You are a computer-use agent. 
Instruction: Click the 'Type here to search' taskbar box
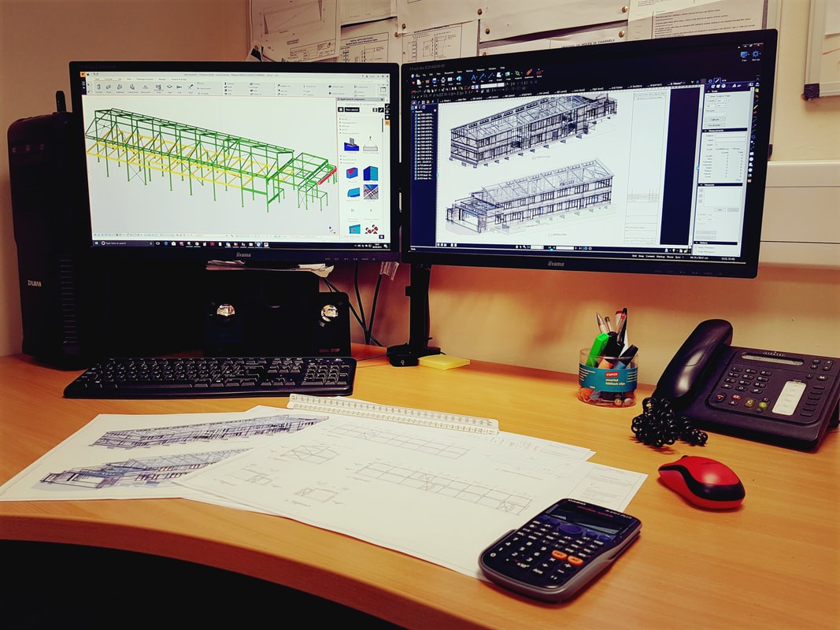[x=127, y=243]
